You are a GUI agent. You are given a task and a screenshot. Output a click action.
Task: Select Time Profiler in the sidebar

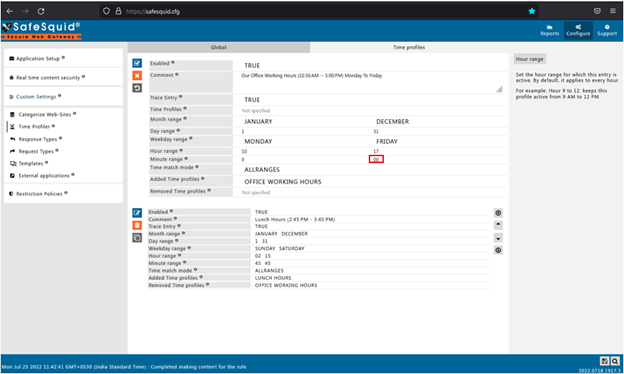pyautogui.click(x=33, y=127)
